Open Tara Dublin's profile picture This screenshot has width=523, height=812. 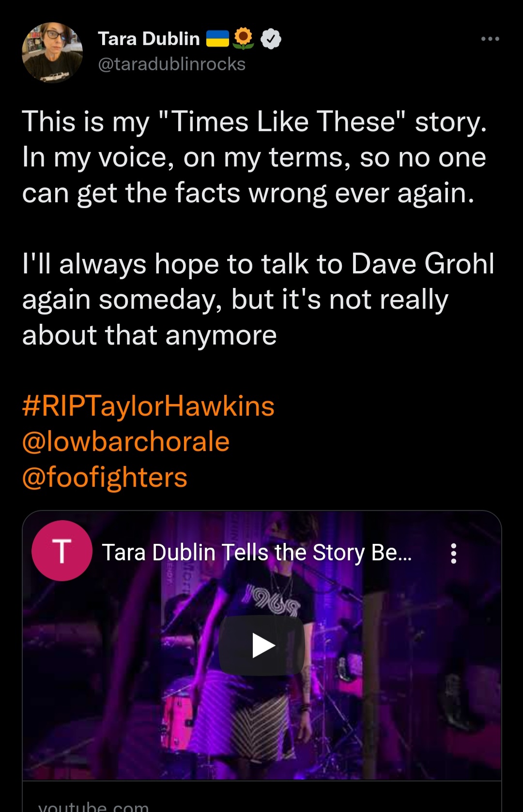tap(52, 52)
